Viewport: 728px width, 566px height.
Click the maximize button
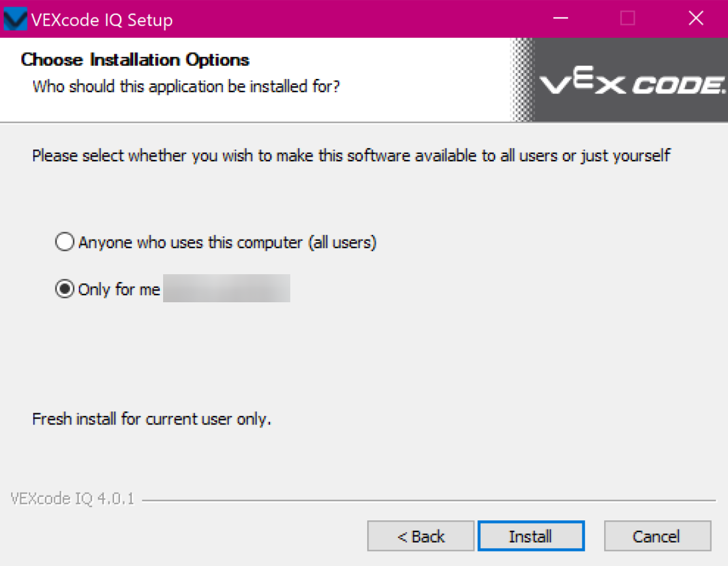[x=627, y=19]
